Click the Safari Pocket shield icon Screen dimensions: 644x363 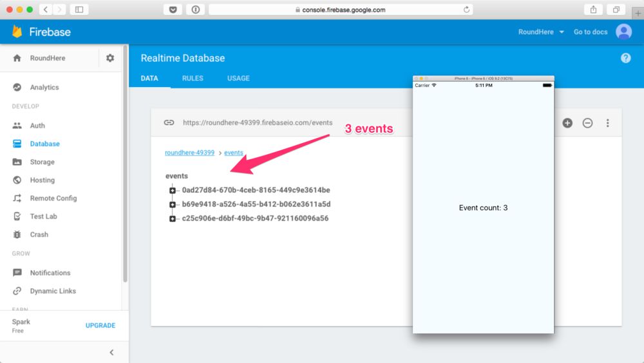click(173, 10)
